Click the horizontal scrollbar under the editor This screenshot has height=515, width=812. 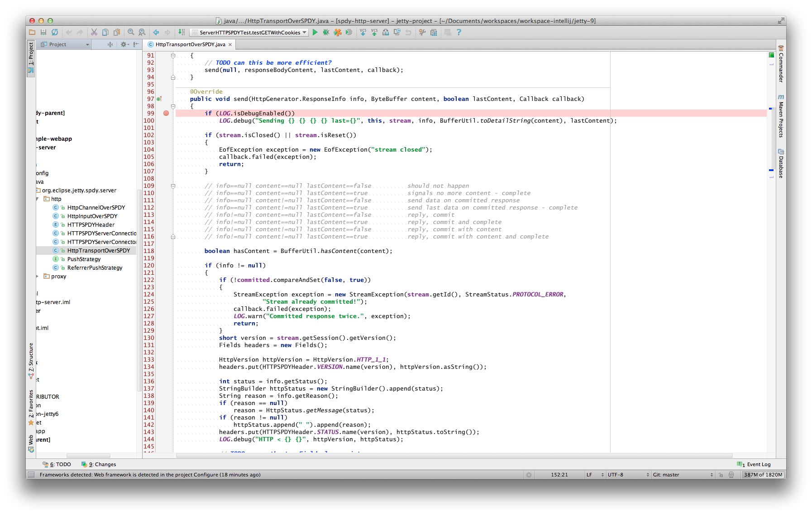[454, 456]
